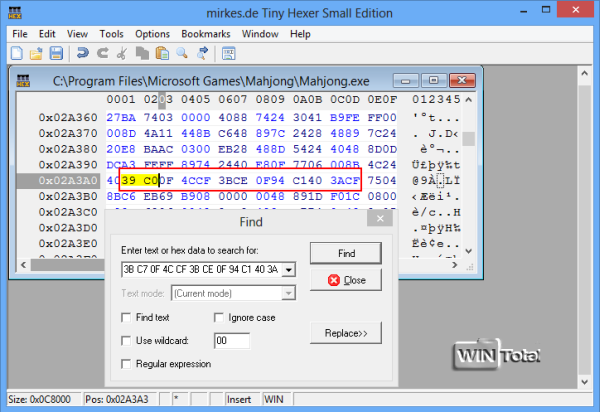Image resolution: width=600 pixels, height=412 pixels.
Task: Click the Goto arrow toolbar icon
Action: tap(202, 53)
